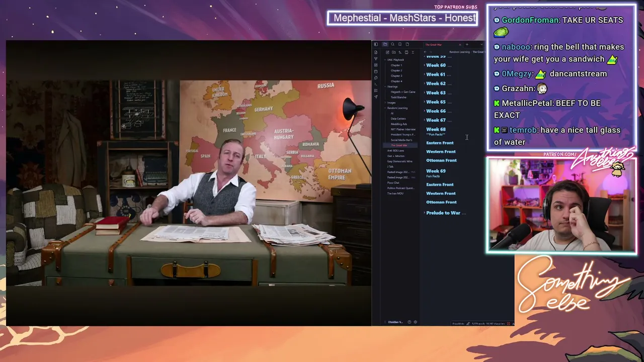This screenshot has width=644, height=362.
Task: Change the file explorer sort order
Action: coord(400,52)
